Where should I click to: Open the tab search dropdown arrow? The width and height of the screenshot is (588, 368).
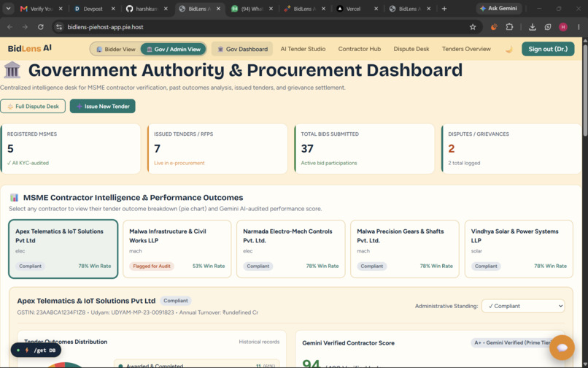(x=8, y=8)
